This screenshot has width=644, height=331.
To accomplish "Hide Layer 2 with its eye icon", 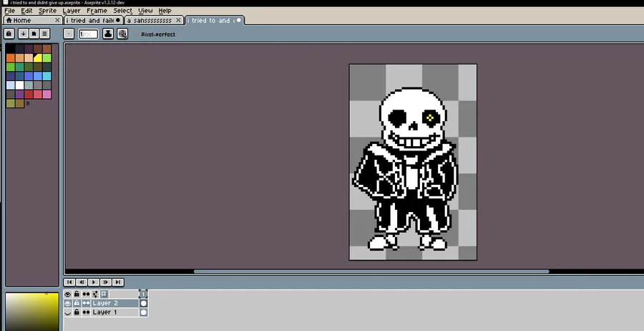I will [x=68, y=303].
